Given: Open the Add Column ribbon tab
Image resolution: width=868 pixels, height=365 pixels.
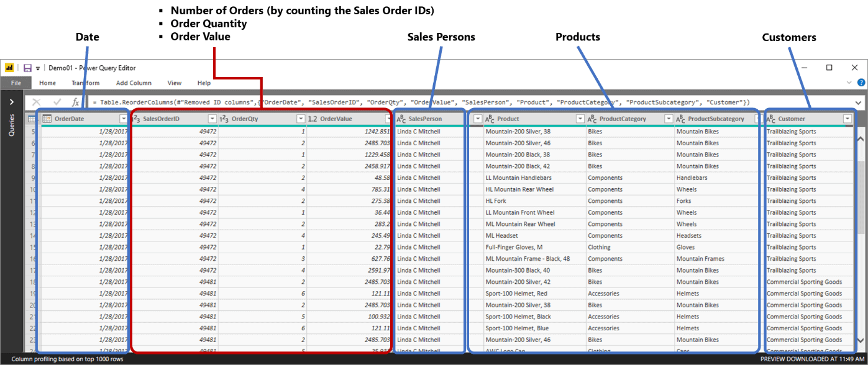Looking at the screenshot, I should click(134, 83).
